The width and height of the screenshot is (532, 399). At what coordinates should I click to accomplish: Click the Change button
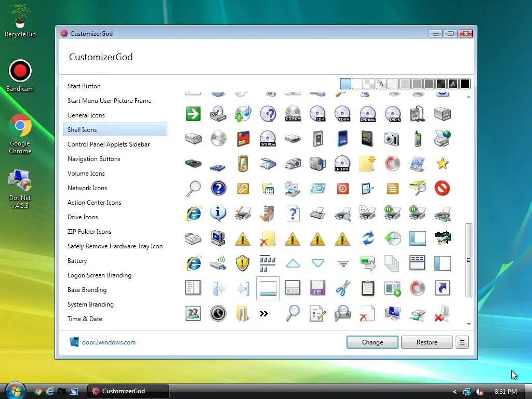[x=372, y=342]
